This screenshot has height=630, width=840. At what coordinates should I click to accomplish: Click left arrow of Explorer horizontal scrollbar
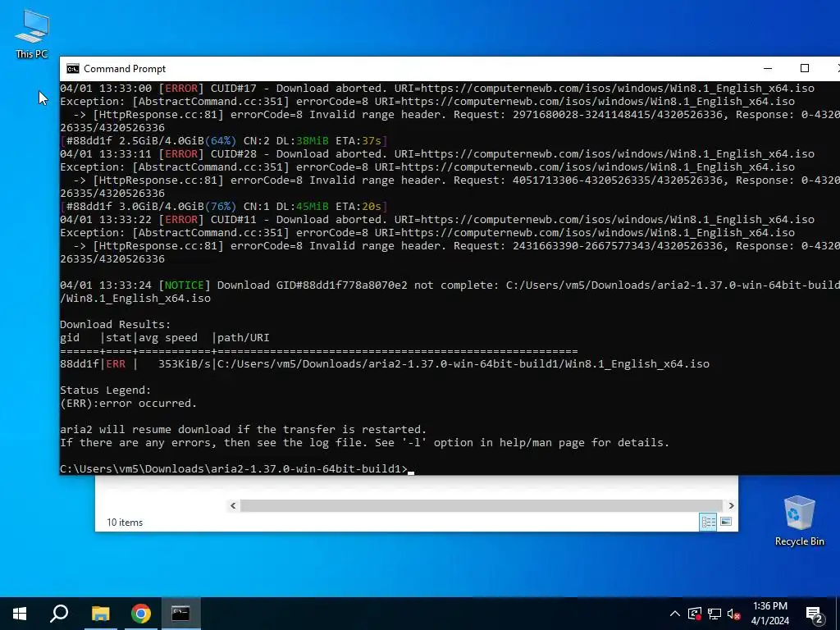pos(233,505)
